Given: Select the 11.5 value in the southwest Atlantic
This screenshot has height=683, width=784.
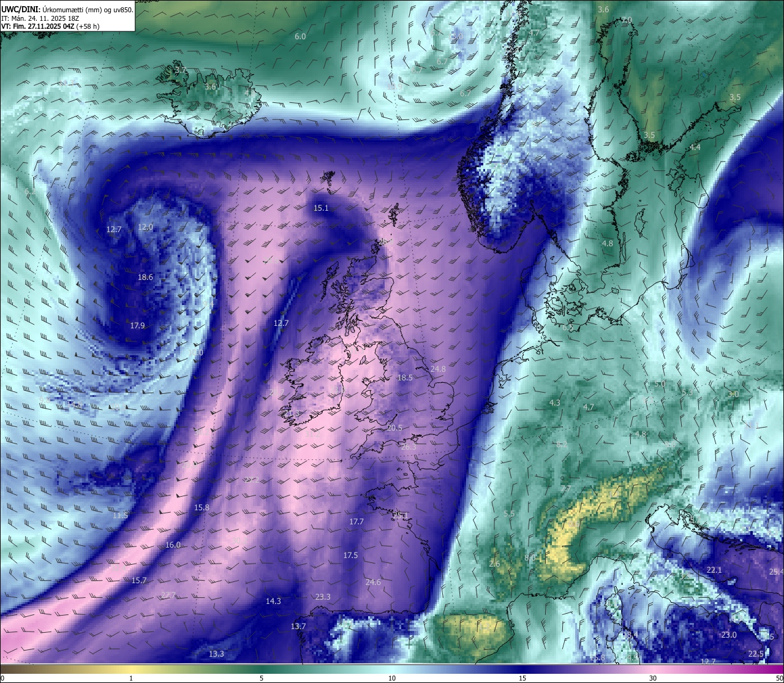Looking at the screenshot, I should pos(121,516).
